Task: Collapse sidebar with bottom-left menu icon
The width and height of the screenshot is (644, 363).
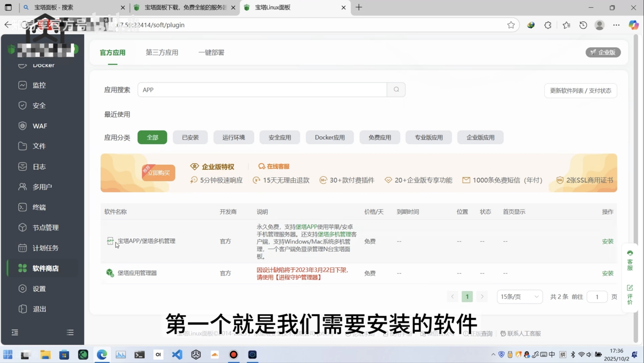Action: [x=15, y=332]
